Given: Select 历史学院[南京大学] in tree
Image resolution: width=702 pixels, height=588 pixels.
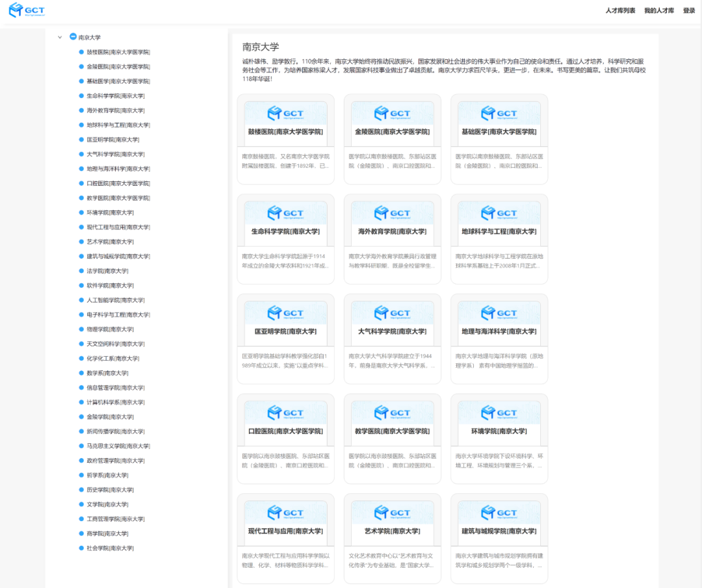Looking at the screenshot, I should 110,490.
